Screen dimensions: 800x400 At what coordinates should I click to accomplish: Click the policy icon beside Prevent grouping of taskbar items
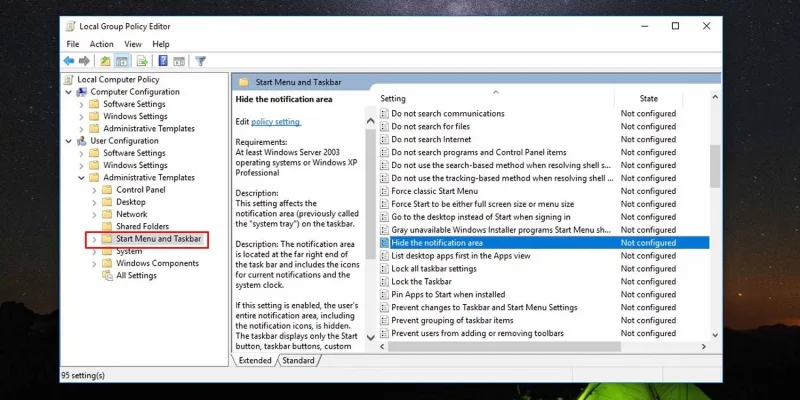[x=384, y=320]
